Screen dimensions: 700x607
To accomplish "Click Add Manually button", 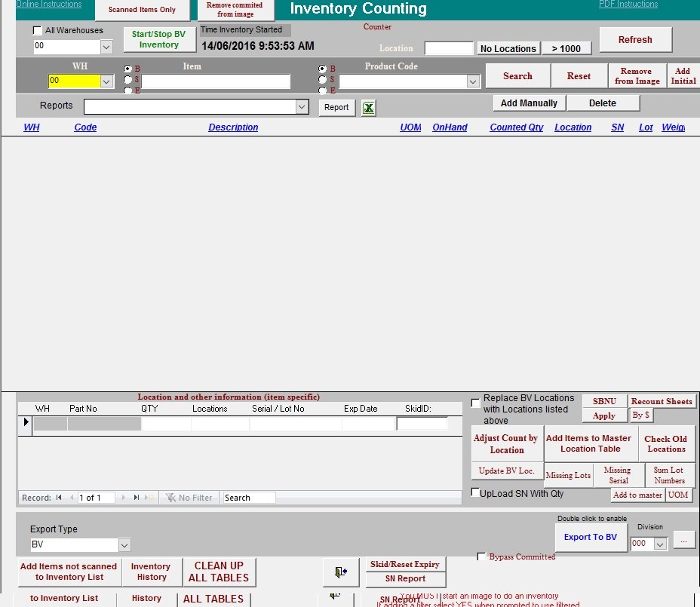I will tap(529, 103).
